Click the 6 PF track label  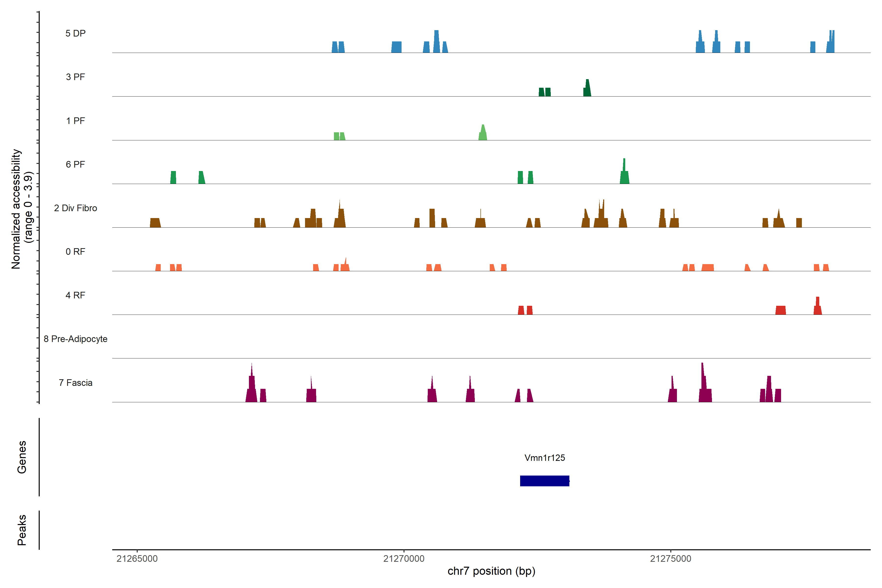(75, 164)
